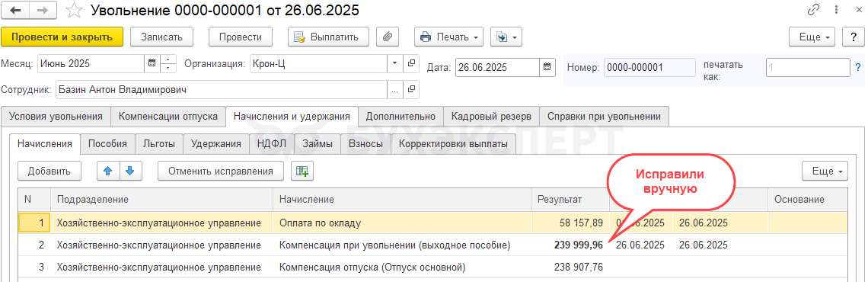868x282 pixels.
Task: Click the Выплатить button
Action: point(328,37)
